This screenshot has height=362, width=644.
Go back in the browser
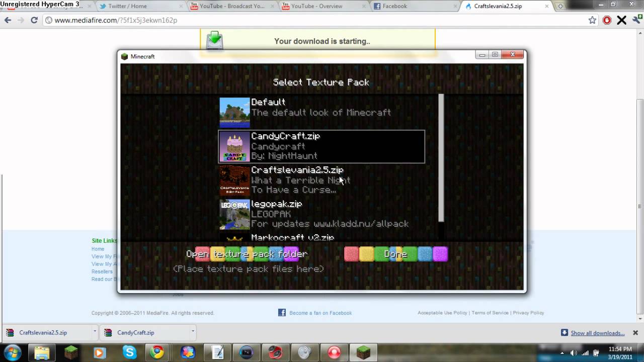8,20
